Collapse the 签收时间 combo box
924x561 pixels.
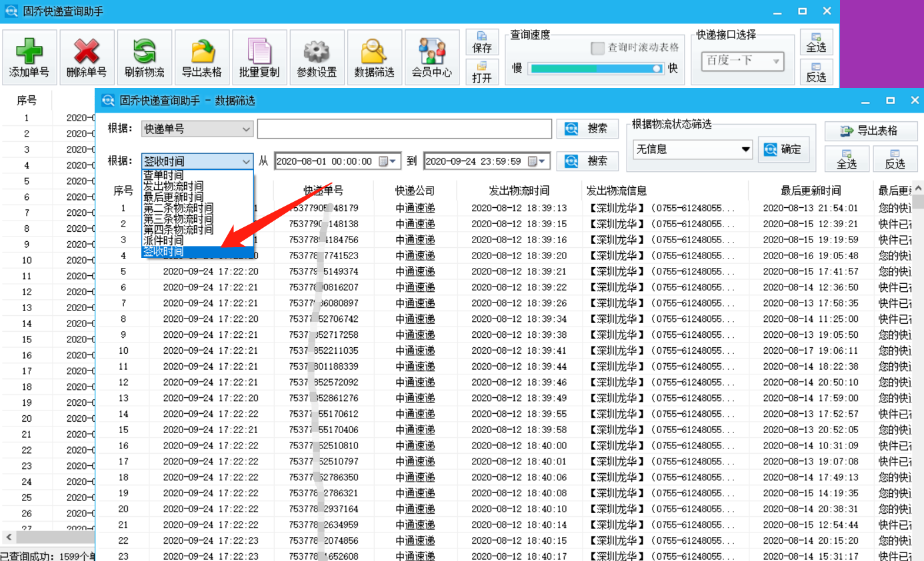pos(197,161)
